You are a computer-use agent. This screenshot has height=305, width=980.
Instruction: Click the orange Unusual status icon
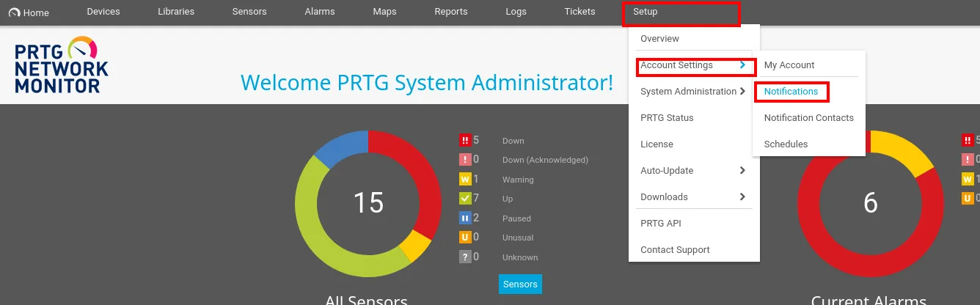[x=464, y=237]
